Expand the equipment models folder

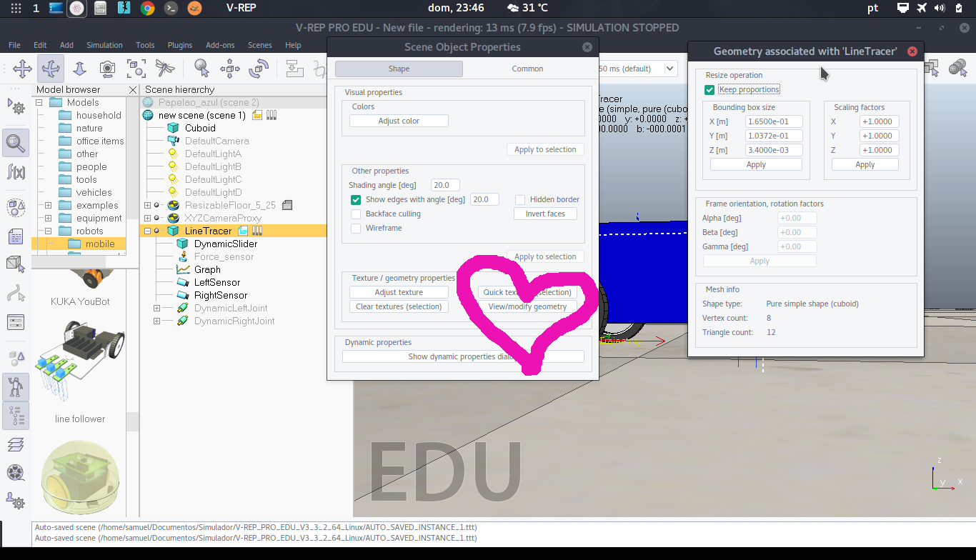coord(48,218)
